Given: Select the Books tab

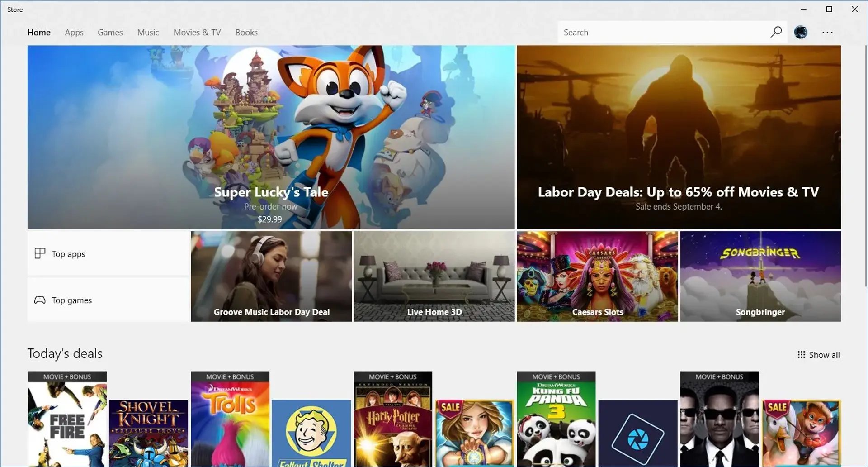Looking at the screenshot, I should click(x=246, y=33).
